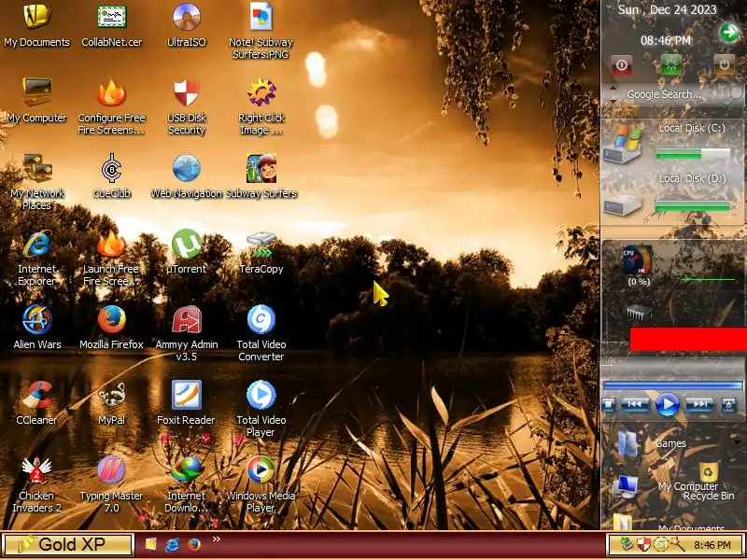Stop playback in sidebar media player
The width and height of the screenshot is (747, 560).
click(x=609, y=405)
